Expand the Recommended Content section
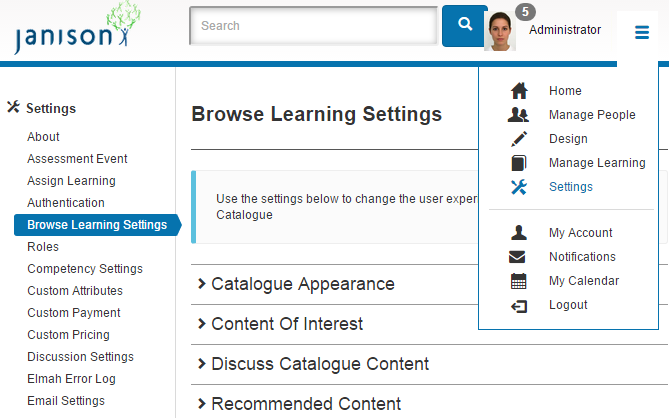 (x=305, y=404)
